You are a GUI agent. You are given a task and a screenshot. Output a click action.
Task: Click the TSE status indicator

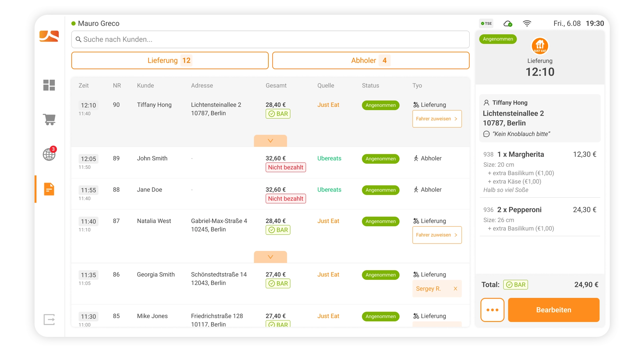click(486, 23)
